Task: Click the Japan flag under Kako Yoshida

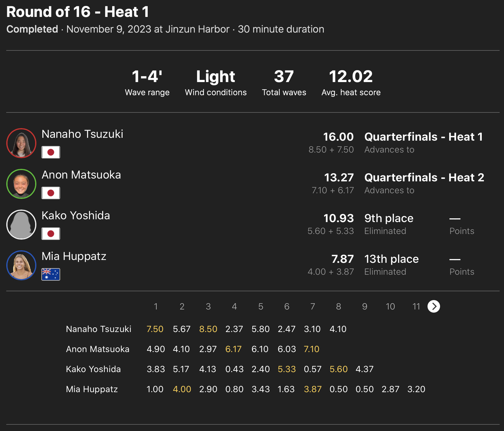Action: click(51, 234)
